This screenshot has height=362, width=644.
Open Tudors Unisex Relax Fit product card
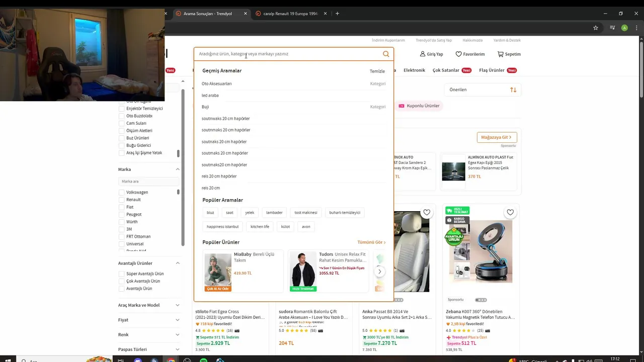[328, 270]
